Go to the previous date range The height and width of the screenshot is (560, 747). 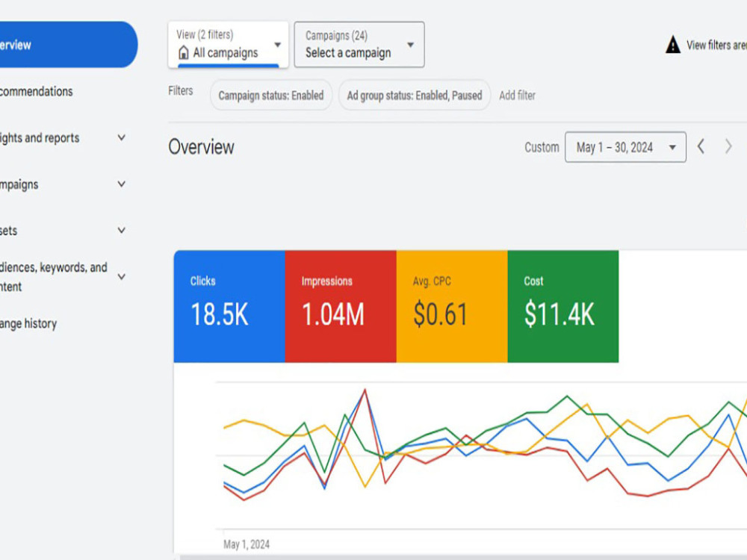point(701,146)
